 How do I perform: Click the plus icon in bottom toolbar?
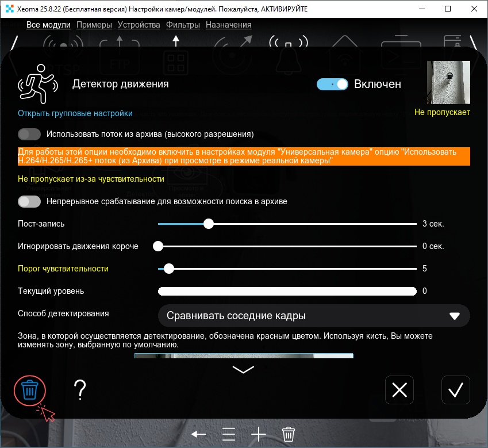pyautogui.click(x=259, y=434)
